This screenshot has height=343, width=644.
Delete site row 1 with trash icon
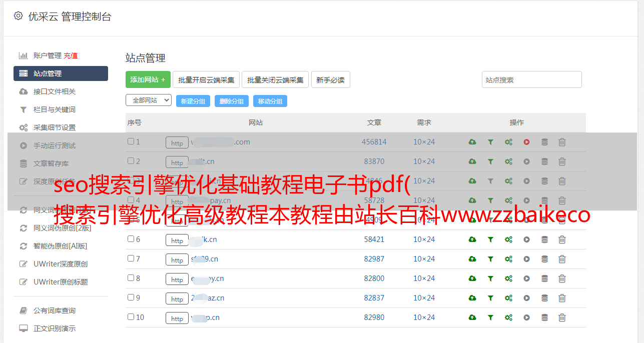click(x=562, y=142)
